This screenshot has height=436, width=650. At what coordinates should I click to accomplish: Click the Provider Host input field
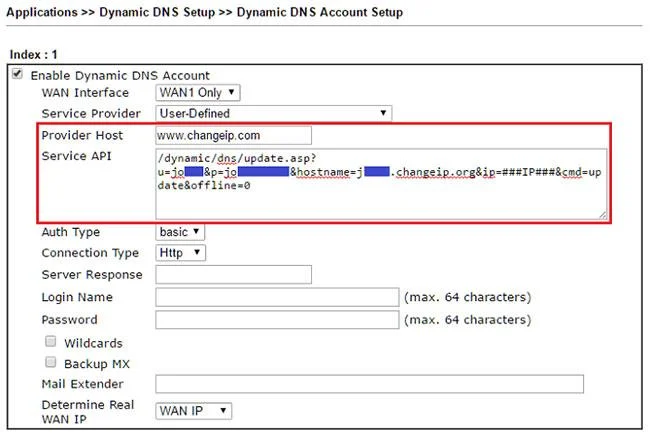point(233,136)
